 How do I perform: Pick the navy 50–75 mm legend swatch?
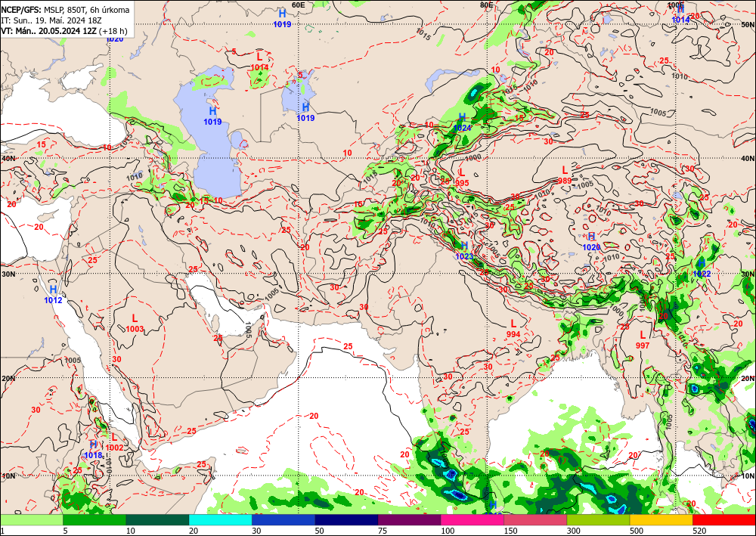[346, 520]
